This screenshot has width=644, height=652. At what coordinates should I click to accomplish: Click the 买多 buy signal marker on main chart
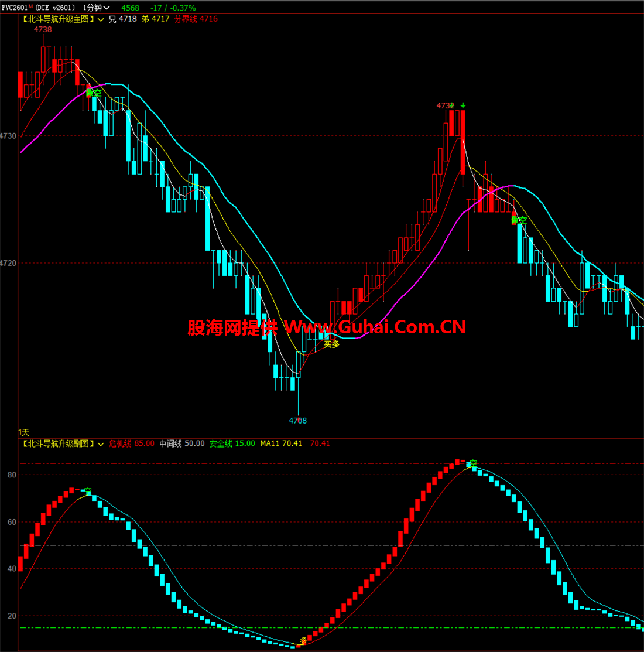click(332, 344)
